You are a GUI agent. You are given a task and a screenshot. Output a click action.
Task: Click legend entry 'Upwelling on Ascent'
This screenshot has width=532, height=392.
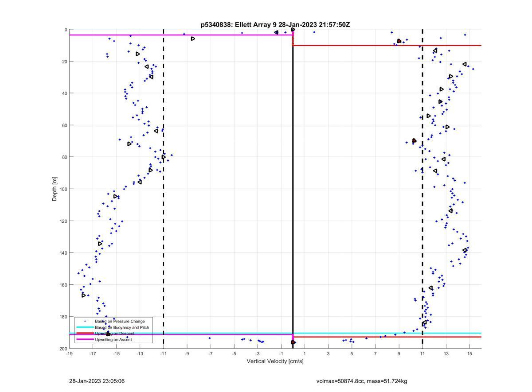[x=113, y=340]
